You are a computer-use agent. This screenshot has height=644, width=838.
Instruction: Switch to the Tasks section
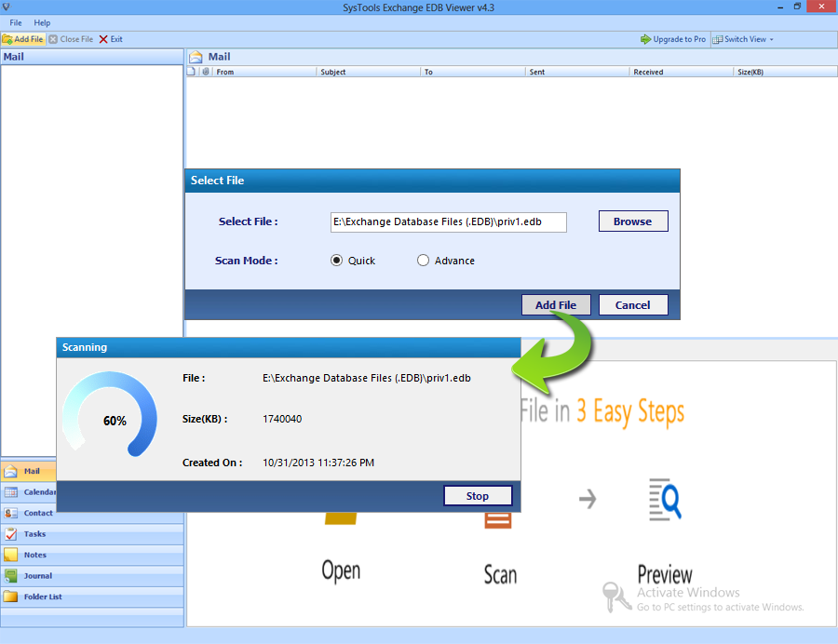92,534
